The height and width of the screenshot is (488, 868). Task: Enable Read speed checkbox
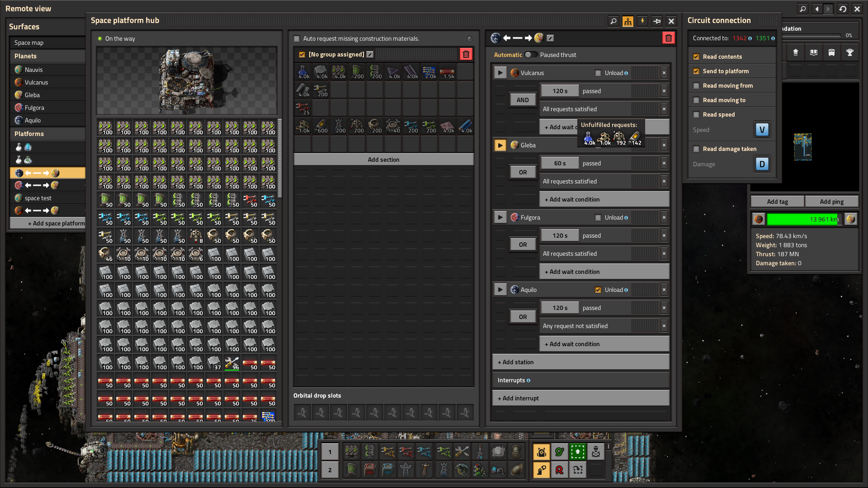point(697,115)
